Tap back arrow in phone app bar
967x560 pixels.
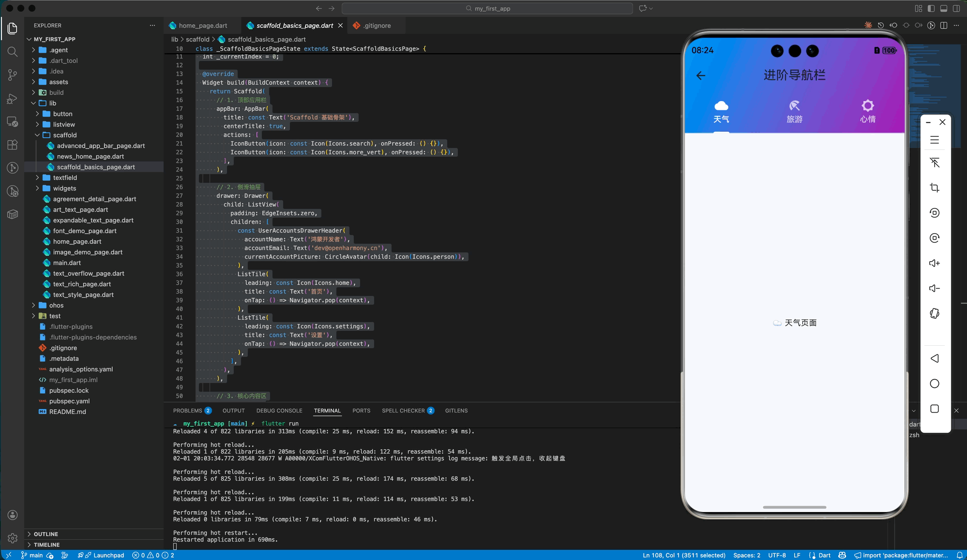pyautogui.click(x=700, y=75)
